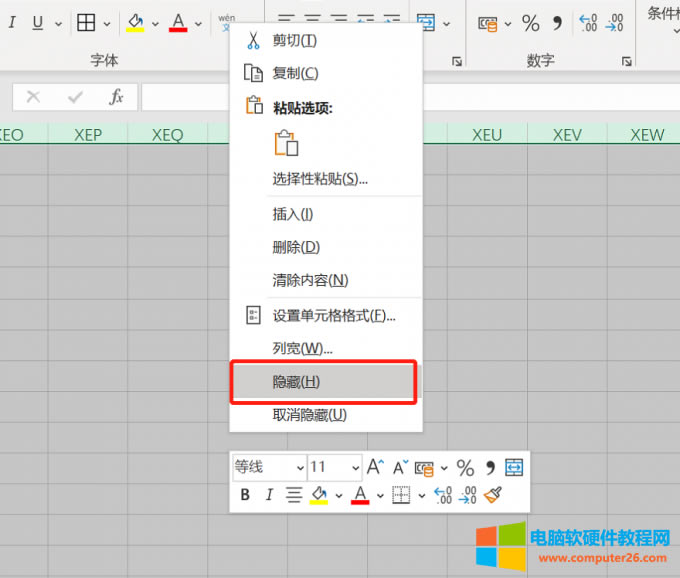This screenshot has width=680, height=578.
Task: Apply percent style from the mini toolbar
Action: click(465, 467)
